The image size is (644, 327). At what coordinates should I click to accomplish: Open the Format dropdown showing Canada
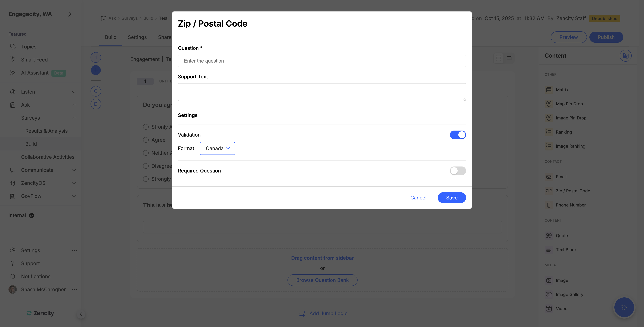click(217, 148)
